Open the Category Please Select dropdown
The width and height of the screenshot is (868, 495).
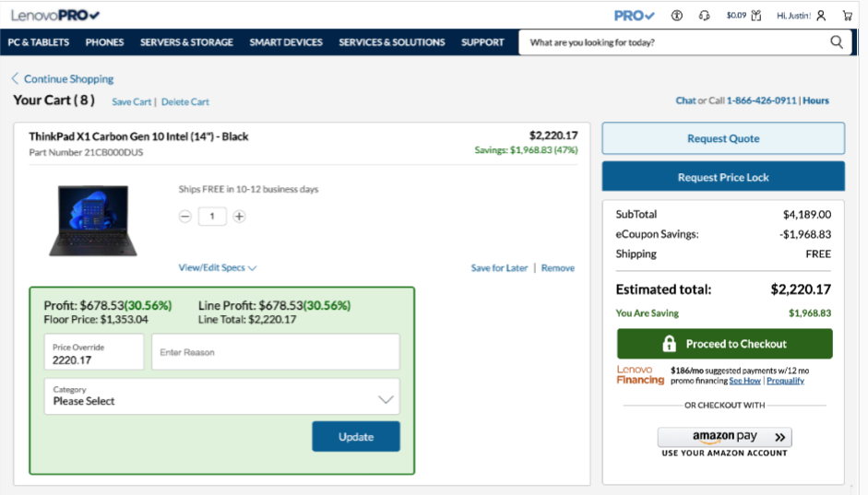[222, 396]
